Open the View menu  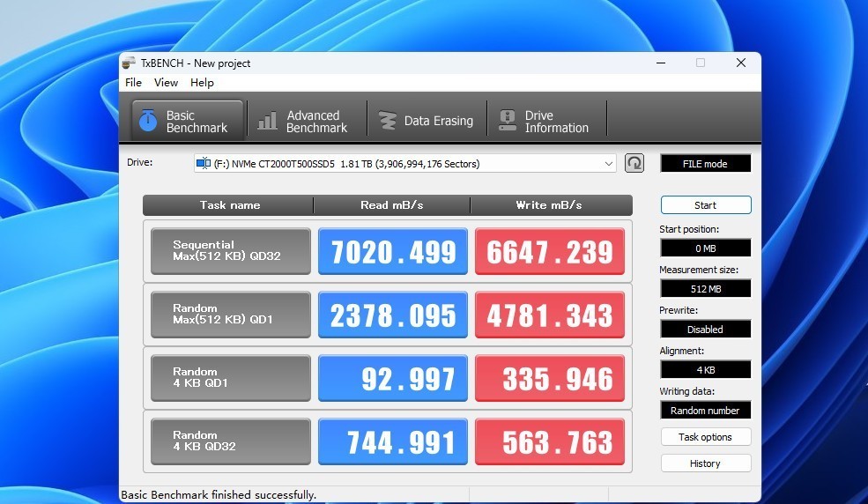166,83
